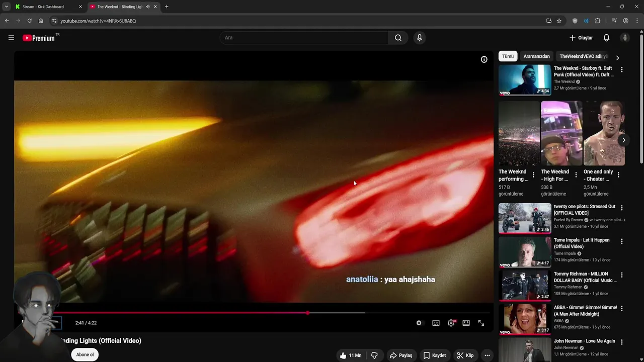Open the Chrome profile icon
This screenshot has height=362, width=644.
(626, 21)
